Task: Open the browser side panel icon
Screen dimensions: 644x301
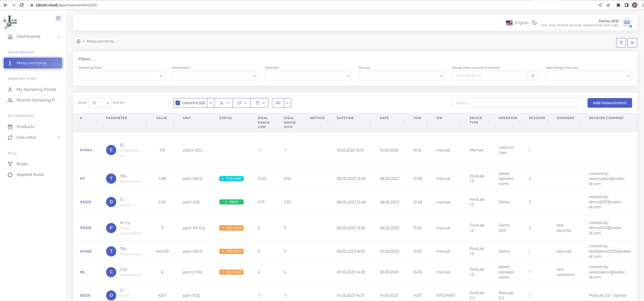Action: click(x=627, y=5)
